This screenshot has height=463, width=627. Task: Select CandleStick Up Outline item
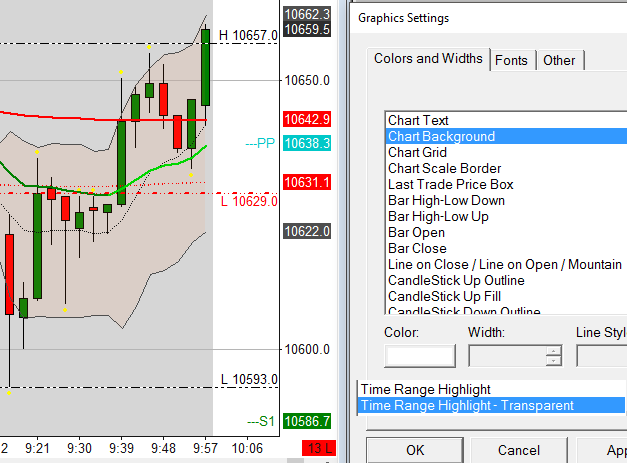505,280
